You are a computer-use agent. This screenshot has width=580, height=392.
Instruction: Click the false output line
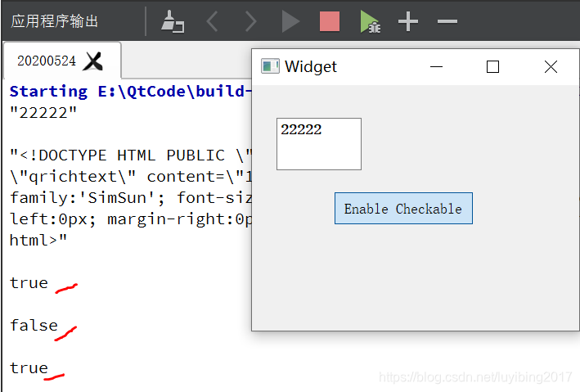(34, 326)
